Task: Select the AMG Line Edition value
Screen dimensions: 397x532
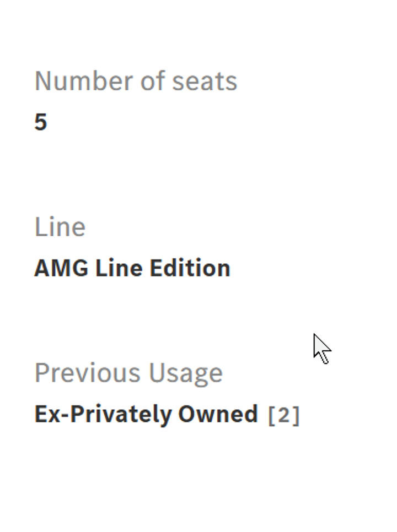Action: coord(132,268)
